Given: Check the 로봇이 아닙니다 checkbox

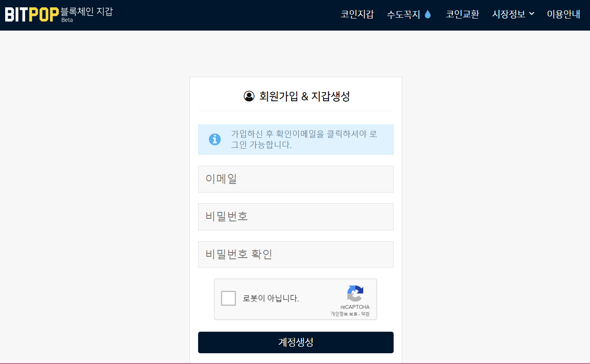Looking at the screenshot, I should pos(228,298).
